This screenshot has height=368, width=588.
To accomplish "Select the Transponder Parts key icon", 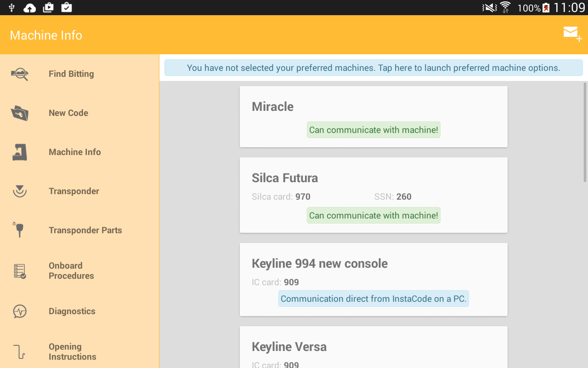I will 19,230.
